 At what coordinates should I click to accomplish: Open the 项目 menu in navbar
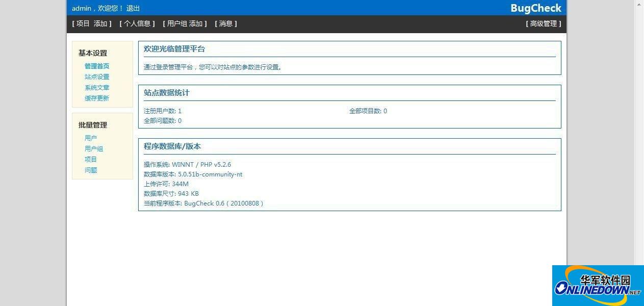(x=82, y=23)
